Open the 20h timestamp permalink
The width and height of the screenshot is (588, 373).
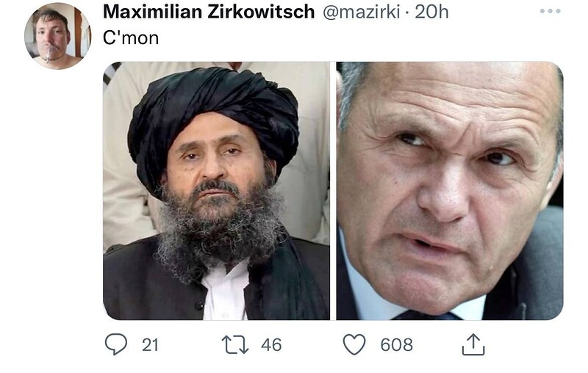click(431, 12)
